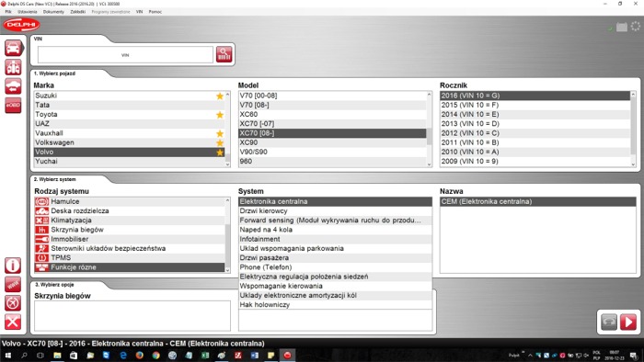644x362 pixels.
Task: Select Deska rozdzielcza system type
Action: click(x=130, y=210)
